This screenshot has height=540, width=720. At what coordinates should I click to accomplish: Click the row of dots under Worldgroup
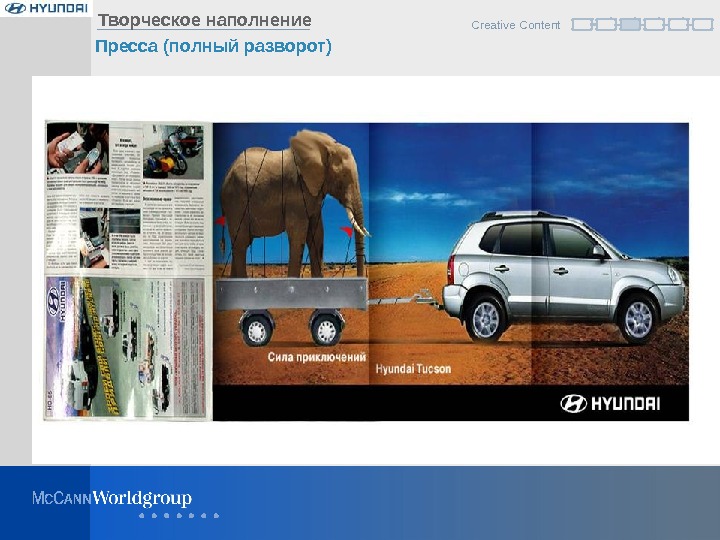(x=179, y=516)
